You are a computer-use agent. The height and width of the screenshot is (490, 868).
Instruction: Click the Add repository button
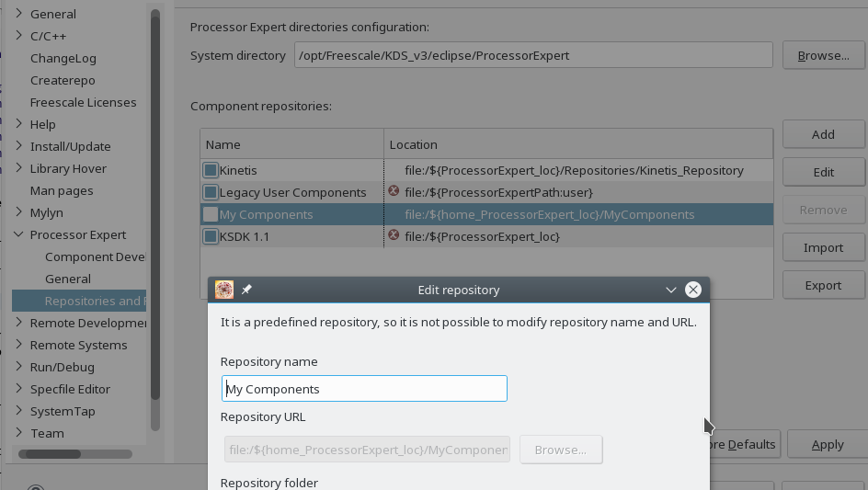tap(823, 134)
